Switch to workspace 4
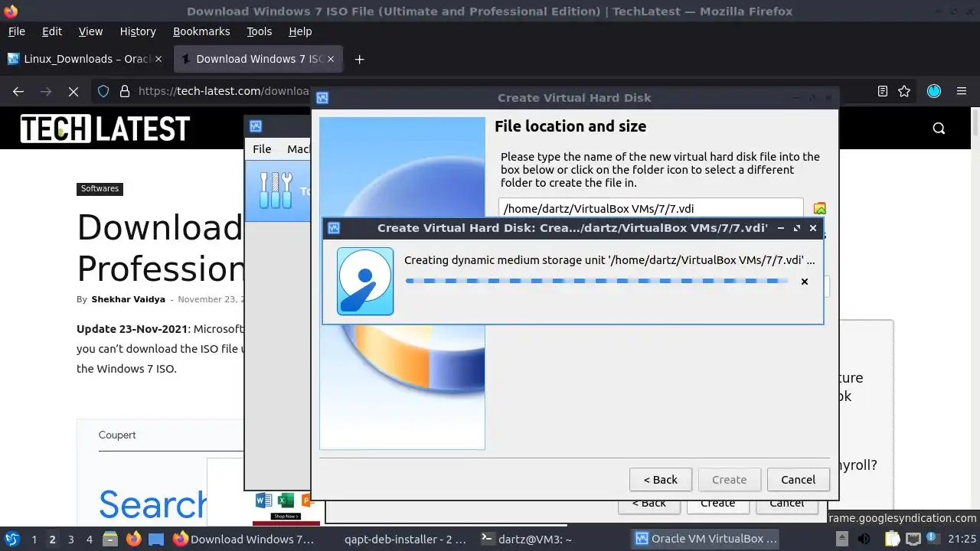Viewport: 980px width, 551px height. tap(89, 540)
